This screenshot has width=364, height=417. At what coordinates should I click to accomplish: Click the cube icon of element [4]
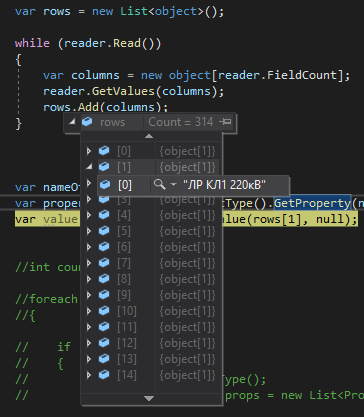[x=104, y=215]
